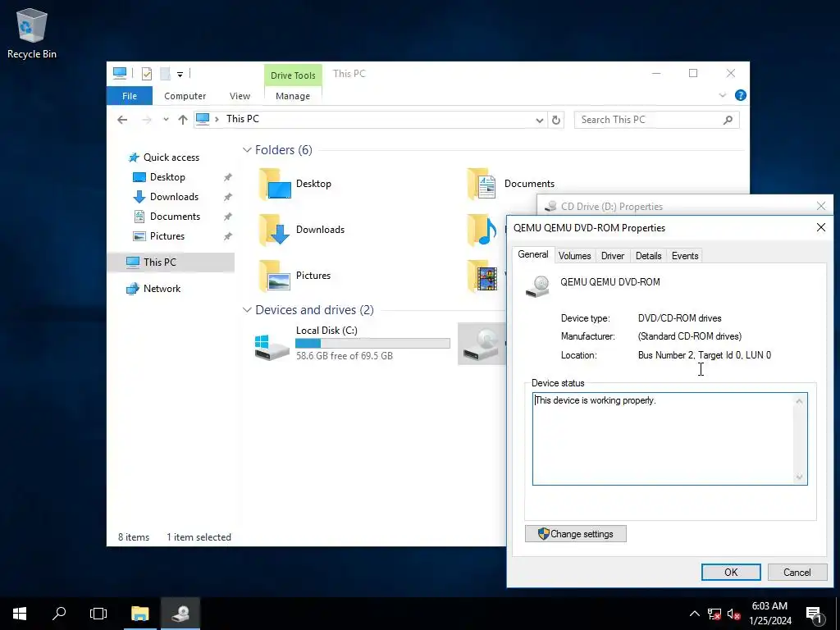Select Local Disk (C:) drive

pos(352,344)
